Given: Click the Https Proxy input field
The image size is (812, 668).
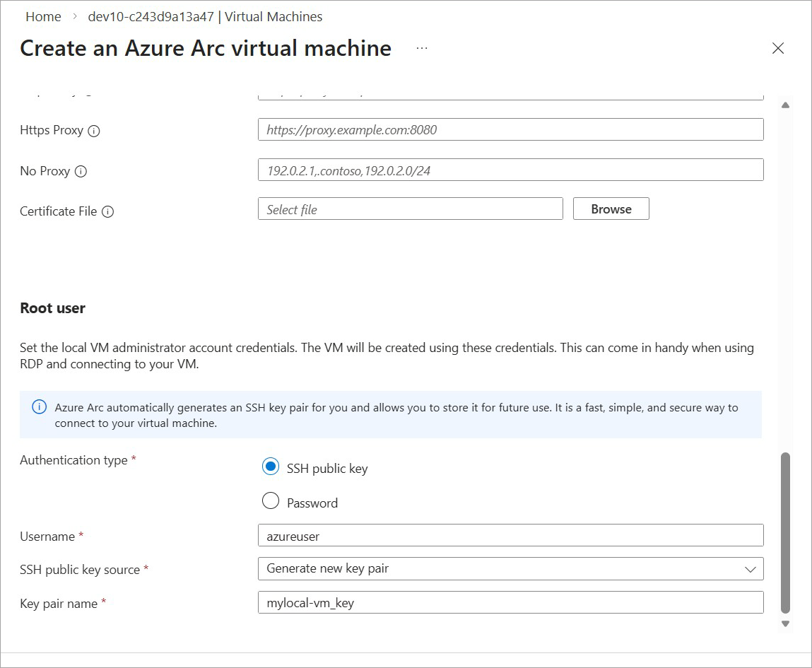Looking at the screenshot, I should [x=510, y=129].
